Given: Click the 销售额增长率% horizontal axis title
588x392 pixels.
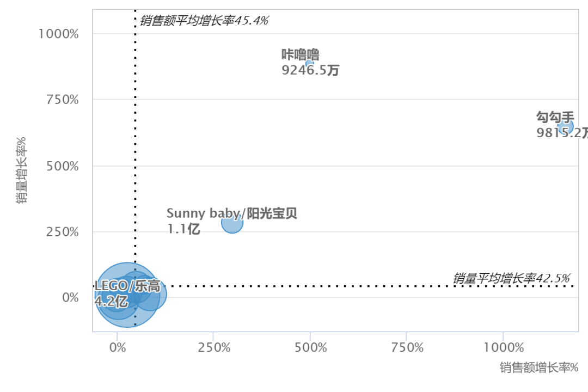Looking at the screenshot, I should point(538,367).
